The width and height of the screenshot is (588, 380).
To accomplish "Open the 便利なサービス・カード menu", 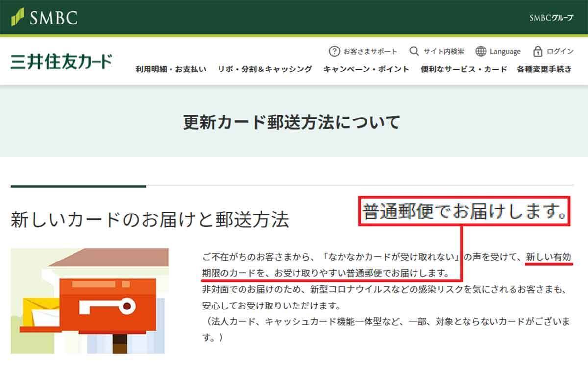I will (464, 69).
